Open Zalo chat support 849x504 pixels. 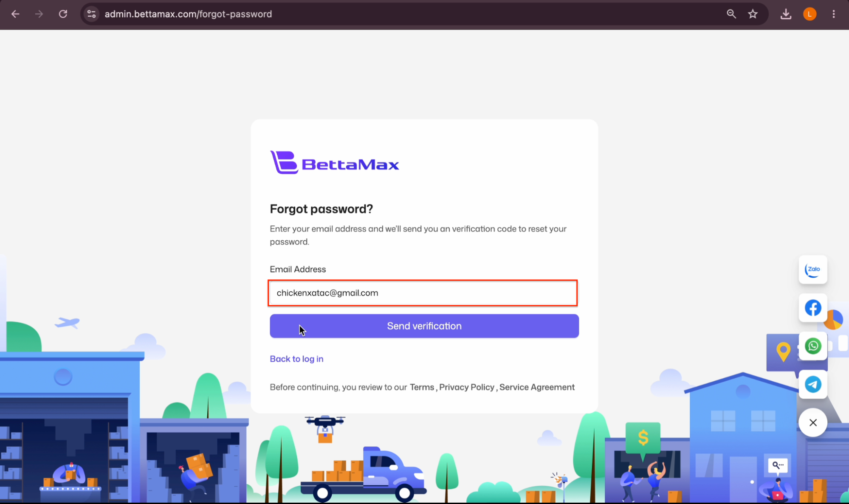click(x=813, y=270)
